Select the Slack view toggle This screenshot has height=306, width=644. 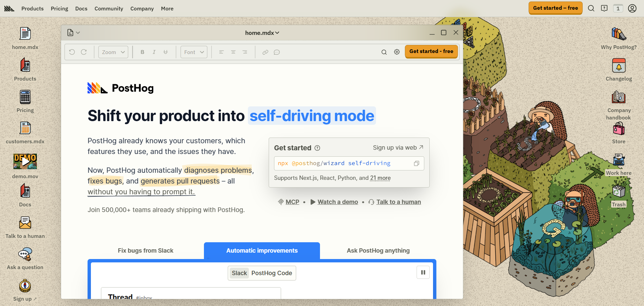[239, 273]
